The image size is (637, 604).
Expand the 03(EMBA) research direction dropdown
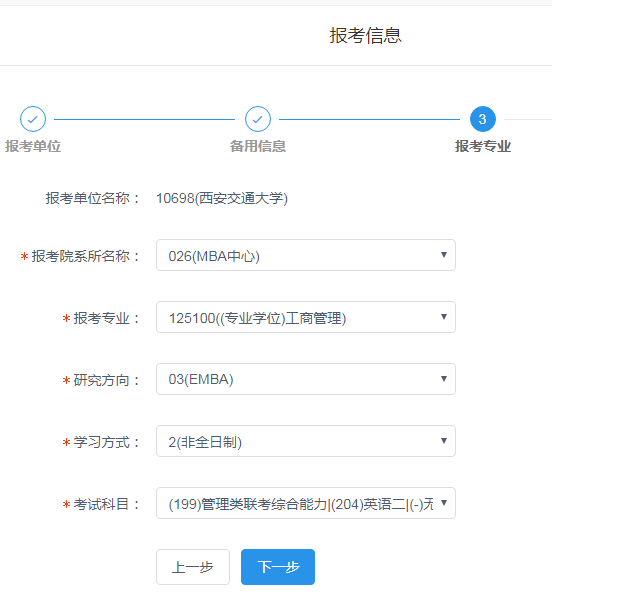[305, 380]
